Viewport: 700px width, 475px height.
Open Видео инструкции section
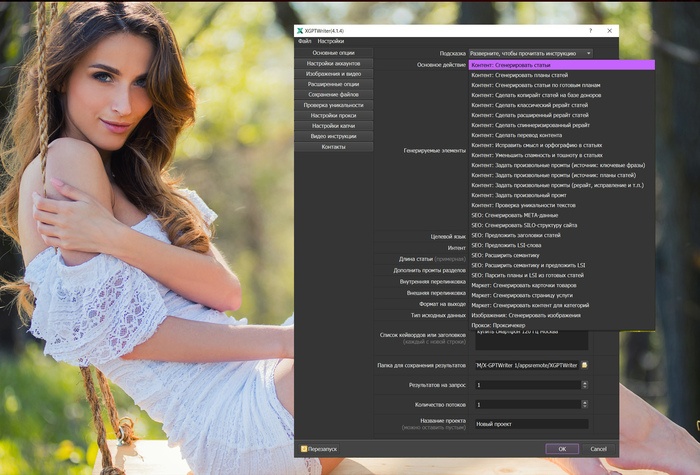(x=333, y=136)
